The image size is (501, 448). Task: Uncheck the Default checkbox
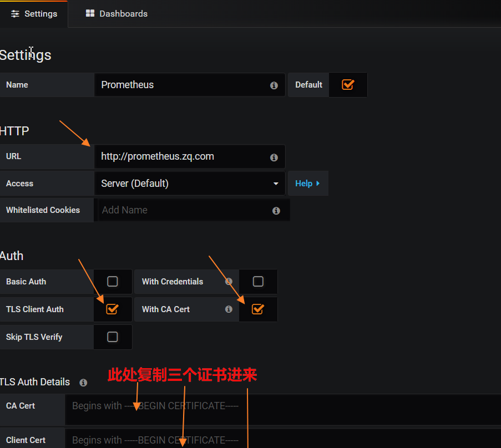tap(348, 85)
